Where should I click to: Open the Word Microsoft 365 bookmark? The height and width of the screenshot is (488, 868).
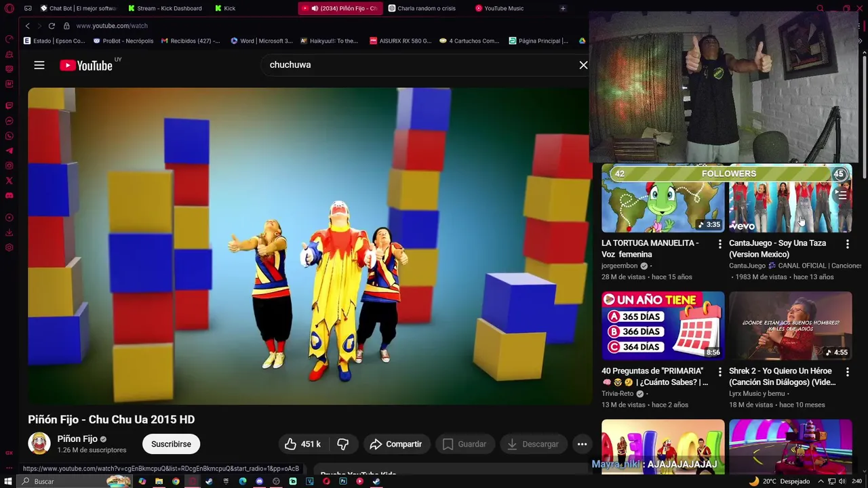[262, 41]
